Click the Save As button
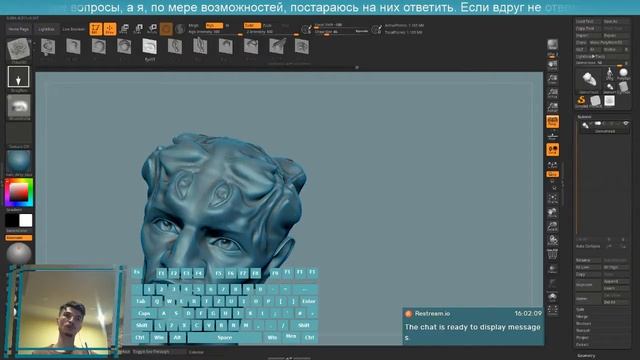This screenshot has height=360, width=640. click(616, 21)
